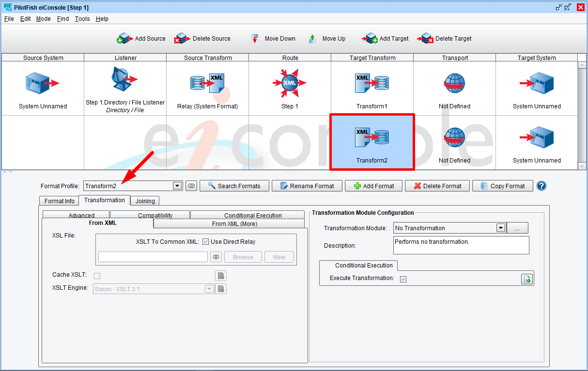Select the Transform2 target transform icon
The image size is (588, 371).
pyautogui.click(x=372, y=137)
